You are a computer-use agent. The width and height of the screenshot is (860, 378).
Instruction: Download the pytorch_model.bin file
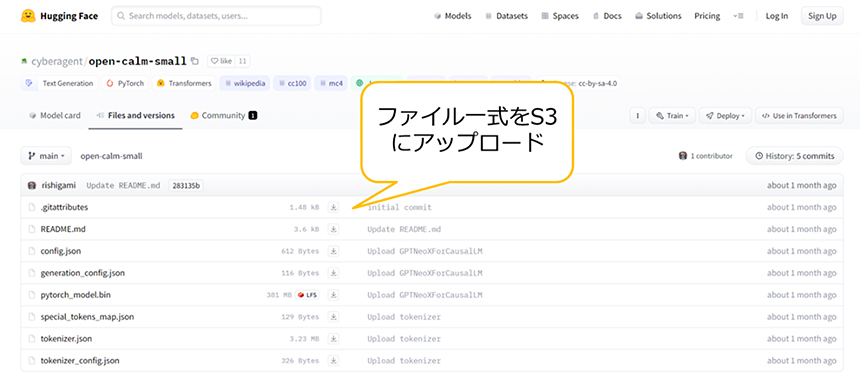pos(333,295)
